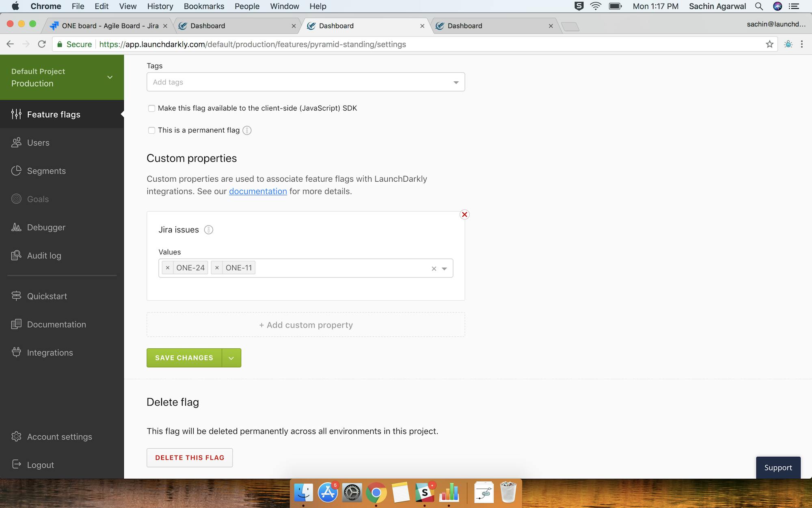The image size is (812, 508).
Task: Open Segments pie chart icon
Action: point(16,171)
